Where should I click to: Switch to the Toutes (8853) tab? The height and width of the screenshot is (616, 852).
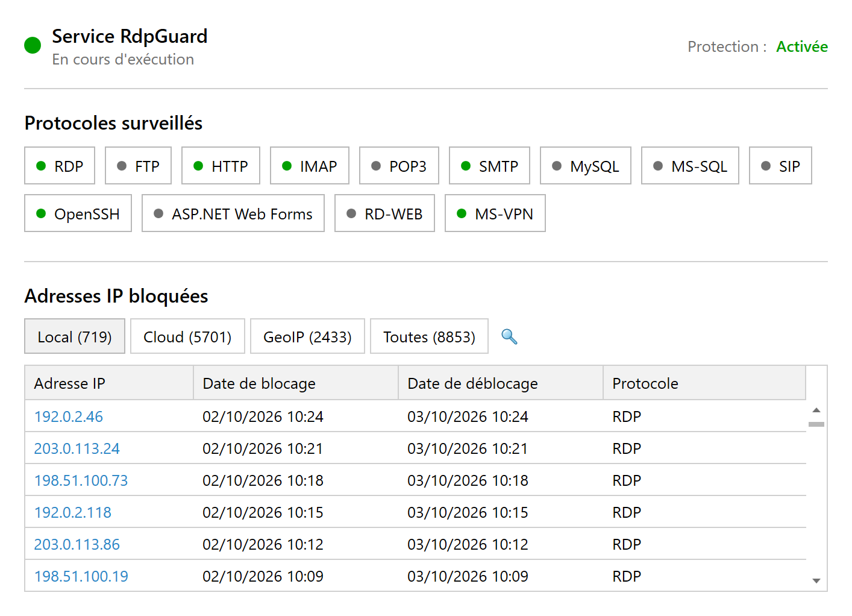(x=429, y=336)
